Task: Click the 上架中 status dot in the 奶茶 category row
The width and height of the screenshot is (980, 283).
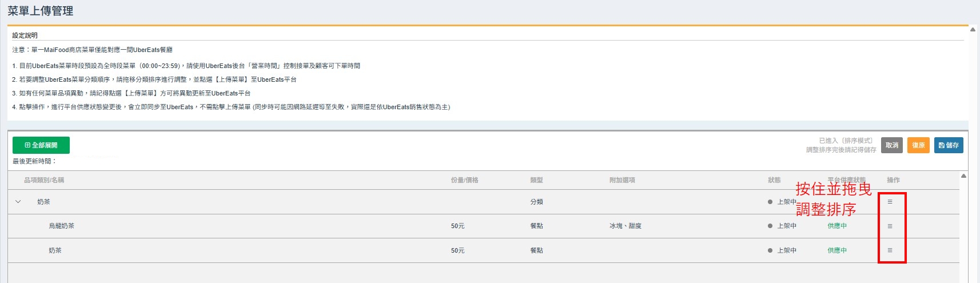Action: (x=770, y=202)
